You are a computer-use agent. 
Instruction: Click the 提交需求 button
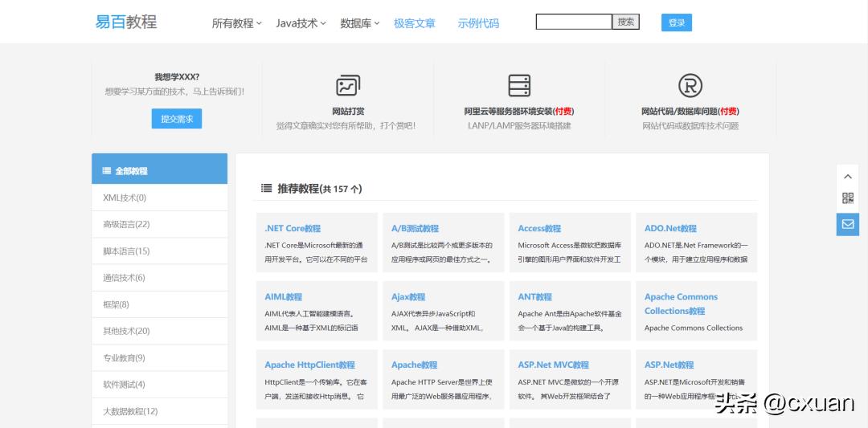[177, 119]
